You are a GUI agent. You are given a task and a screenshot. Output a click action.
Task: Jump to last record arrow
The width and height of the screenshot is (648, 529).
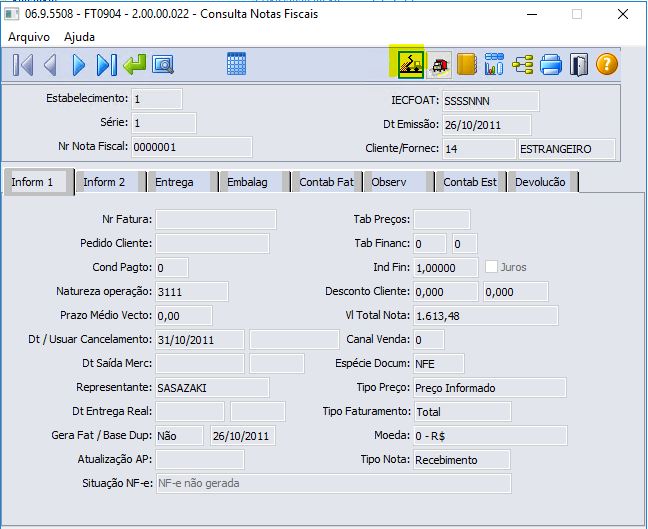[x=106, y=65]
